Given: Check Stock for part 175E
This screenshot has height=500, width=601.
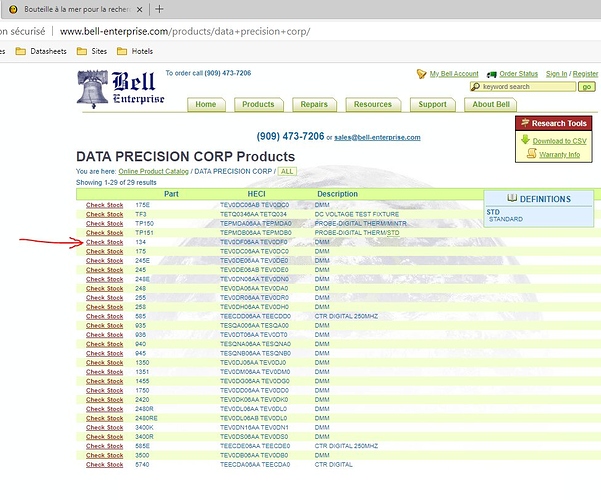Looking at the screenshot, I should coord(105,205).
